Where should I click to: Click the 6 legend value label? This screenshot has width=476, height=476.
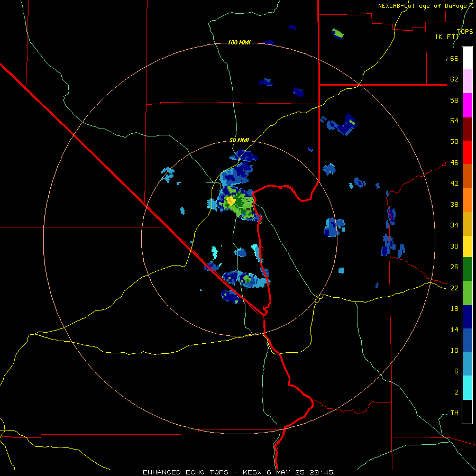[456, 371]
